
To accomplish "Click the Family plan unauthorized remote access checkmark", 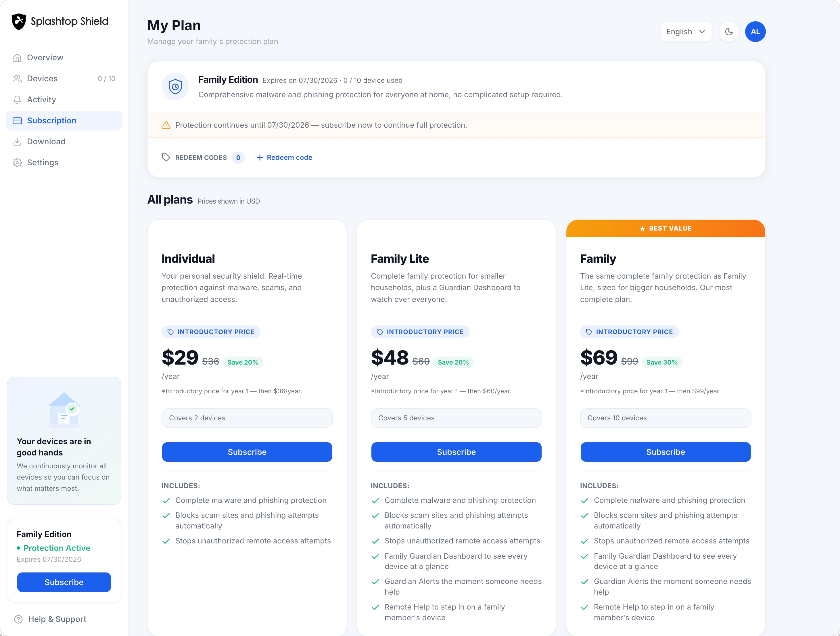I will tap(584, 541).
